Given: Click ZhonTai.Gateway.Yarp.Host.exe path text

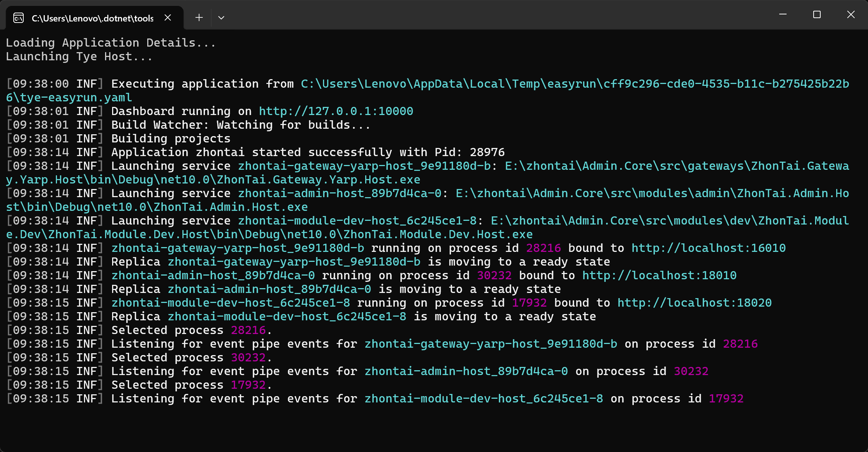Looking at the screenshot, I should point(318,180).
